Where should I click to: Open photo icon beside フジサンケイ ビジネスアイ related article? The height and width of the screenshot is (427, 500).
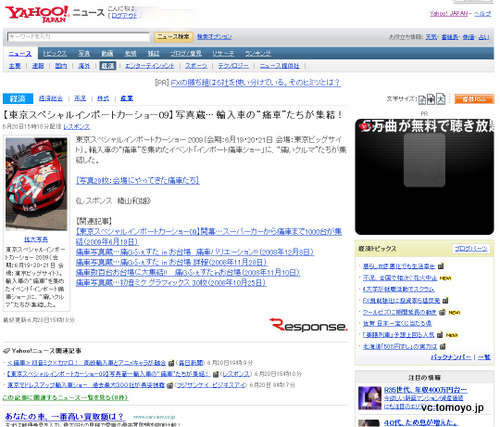pos(170,385)
